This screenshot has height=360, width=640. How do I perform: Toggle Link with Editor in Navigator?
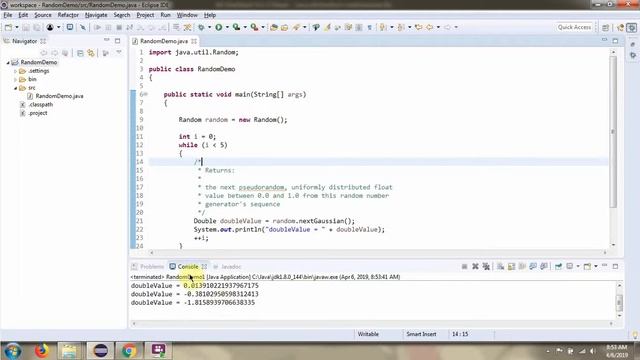click(91, 53)
